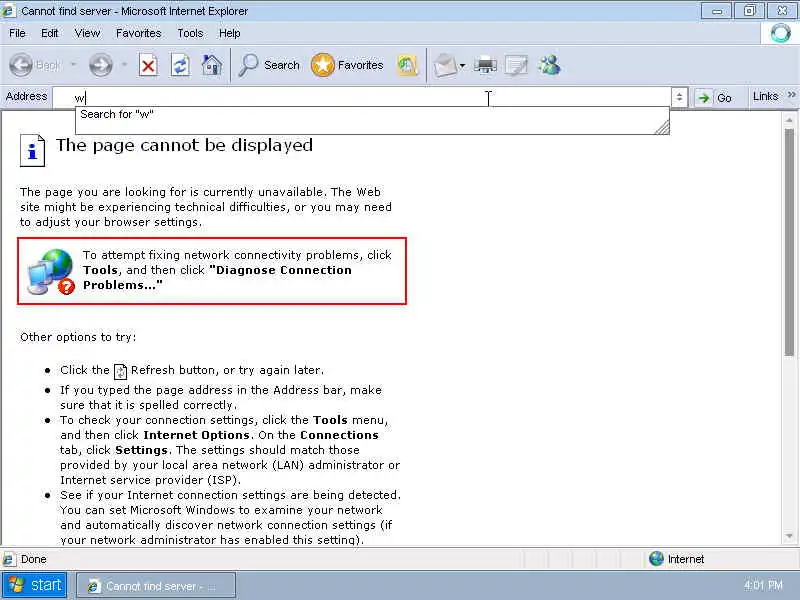Click the Mail envelope icon
The height and width of the screenshot is (600, 800).
click(445, 65)
